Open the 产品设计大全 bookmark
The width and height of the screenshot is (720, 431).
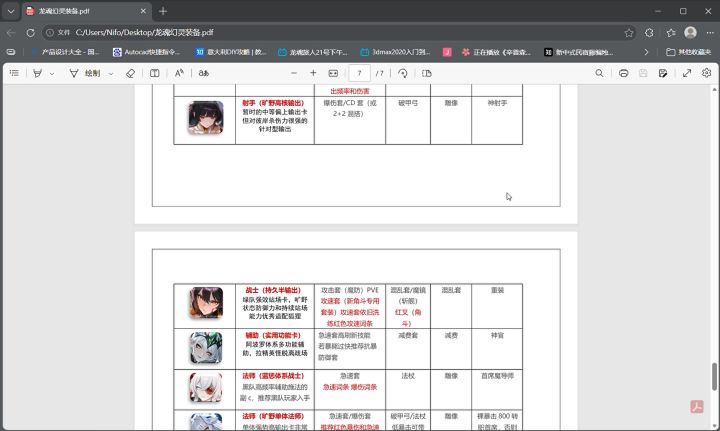(x=66, y=52)
